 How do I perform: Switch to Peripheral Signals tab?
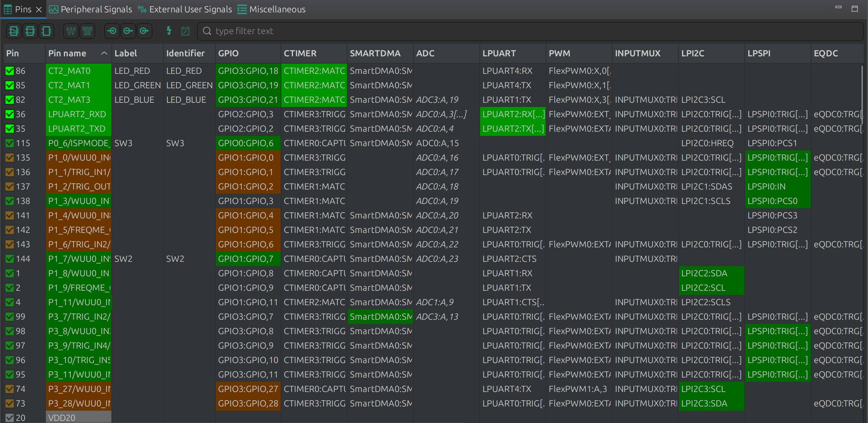coord(91,9)
